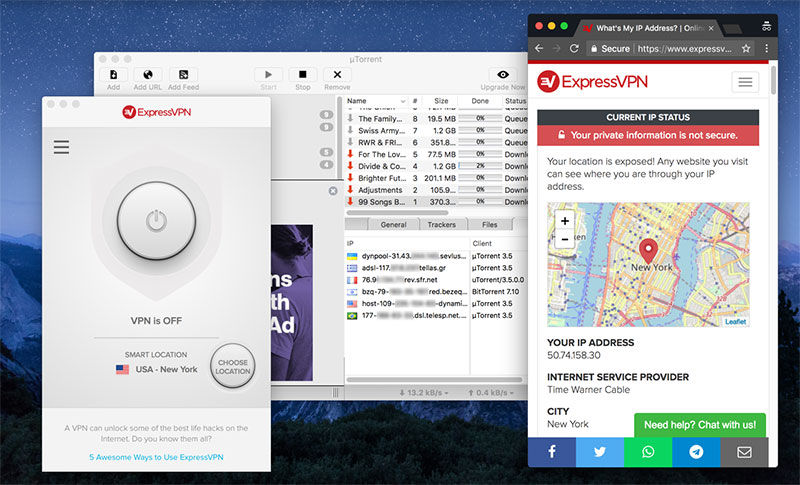Open the ExpressVPN app hamburger menu
Viewport: 800px width, 485px height.
[x=61, y=147]
